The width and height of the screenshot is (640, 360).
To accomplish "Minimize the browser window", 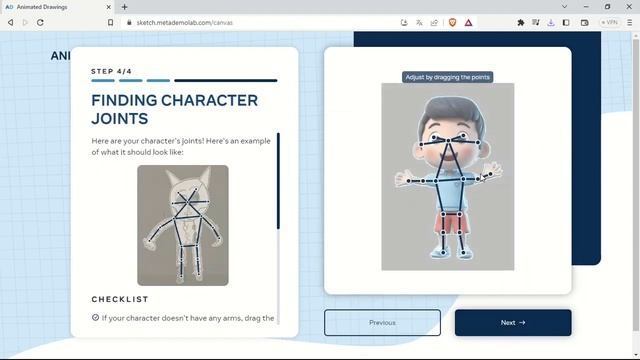I will point(586,7).
